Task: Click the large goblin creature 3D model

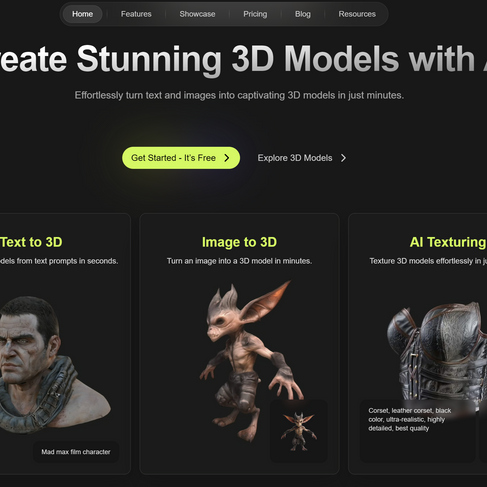Action: [248, 360]
